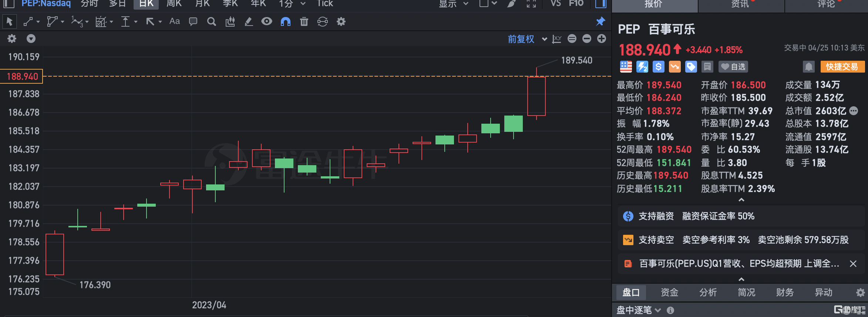Click the lightning Level 2 icon
The height and width of the screenshot is (317, 868).
642,67
